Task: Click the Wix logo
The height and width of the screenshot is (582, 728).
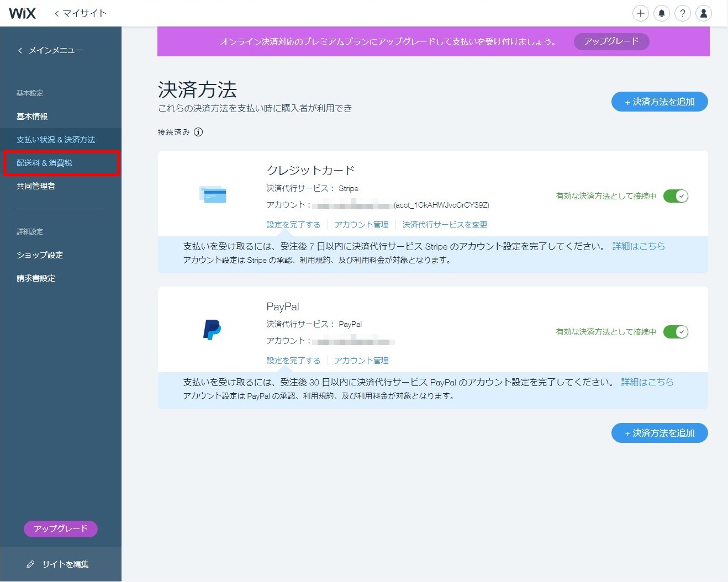Action: [22, 13]
